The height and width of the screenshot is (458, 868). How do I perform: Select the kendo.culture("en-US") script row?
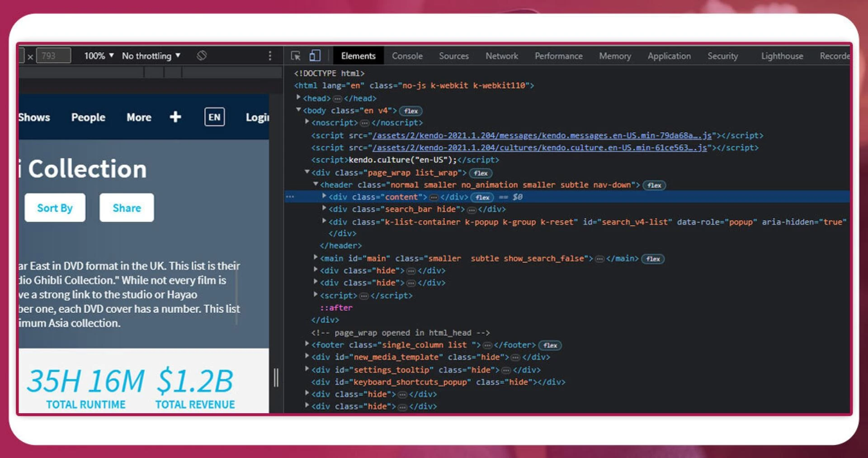click(x=405, y=160)
